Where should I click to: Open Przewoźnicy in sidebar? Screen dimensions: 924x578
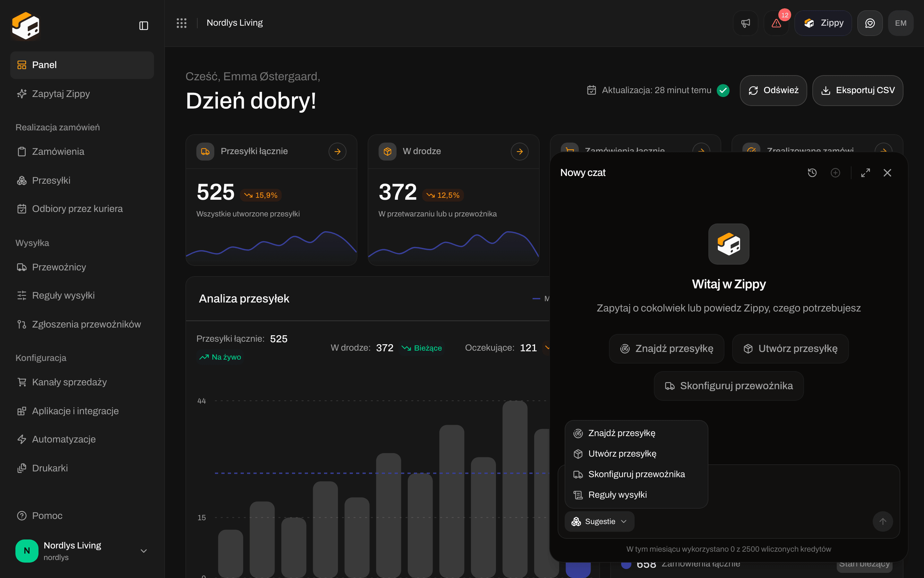click(x=82, y=267)
